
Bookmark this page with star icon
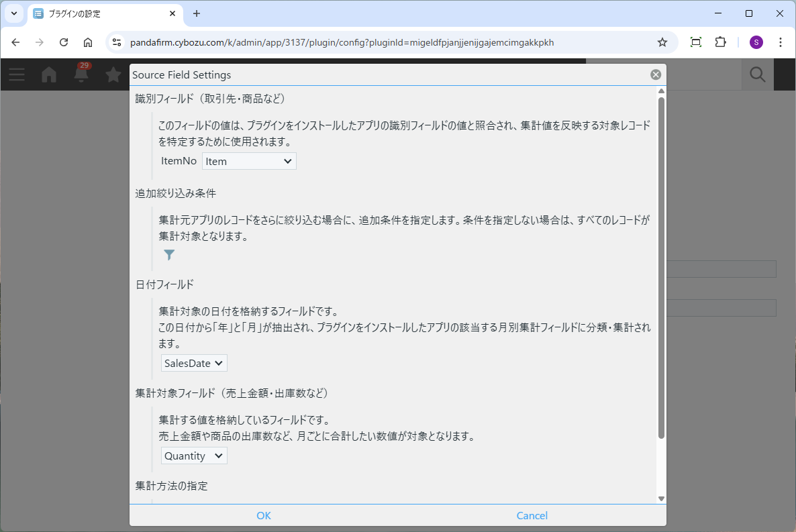662,42
